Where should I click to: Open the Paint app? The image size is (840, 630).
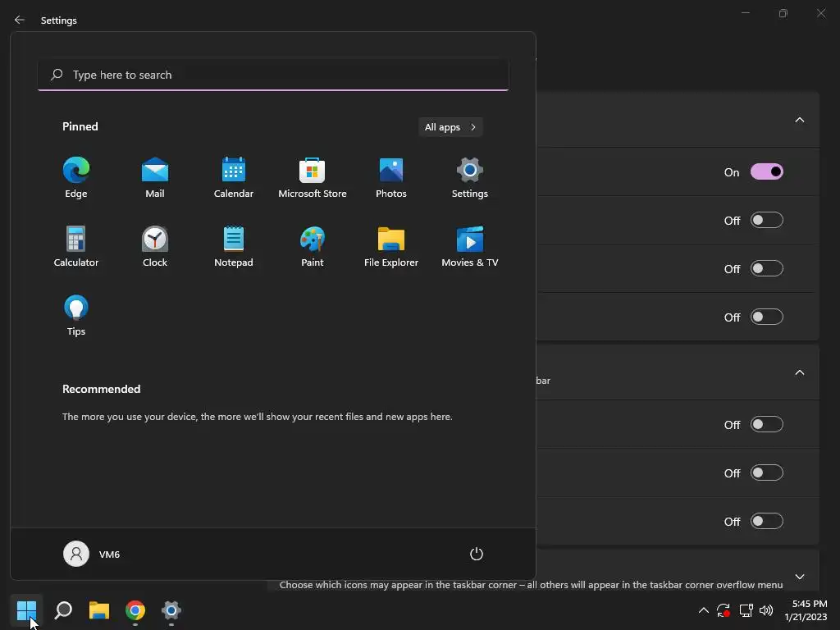(x=313, y=246)
